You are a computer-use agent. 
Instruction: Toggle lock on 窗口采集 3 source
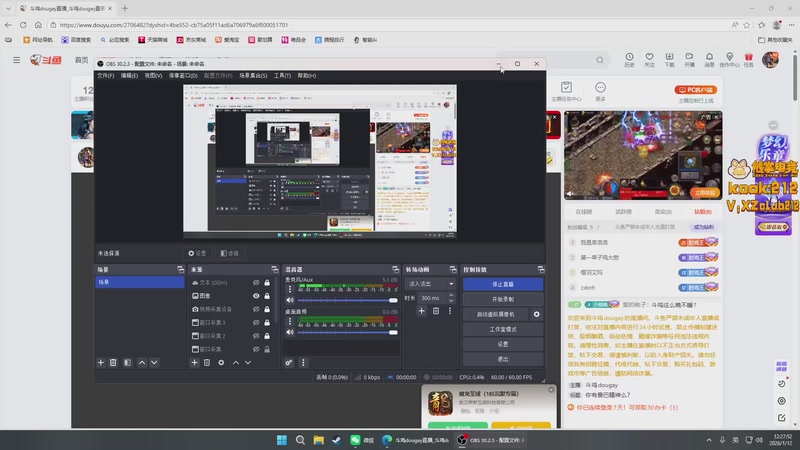pos(267,322)
